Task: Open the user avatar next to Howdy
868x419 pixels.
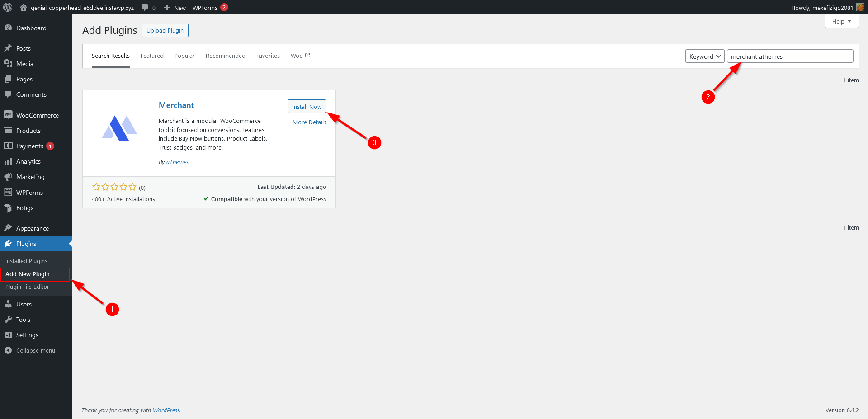Action: pyautogui.click(x=860, y=7)
